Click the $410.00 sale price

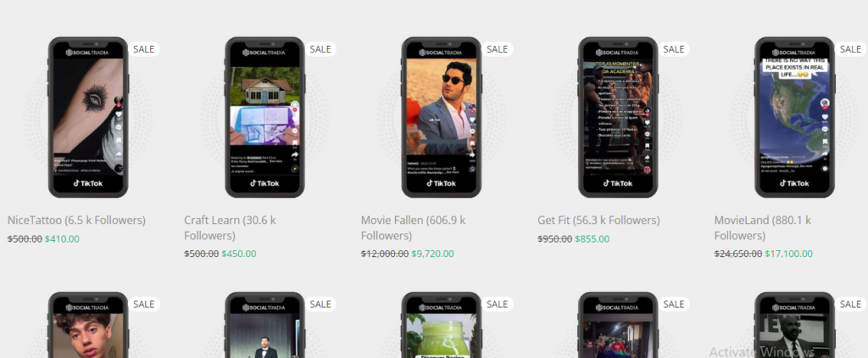point(62,239)
